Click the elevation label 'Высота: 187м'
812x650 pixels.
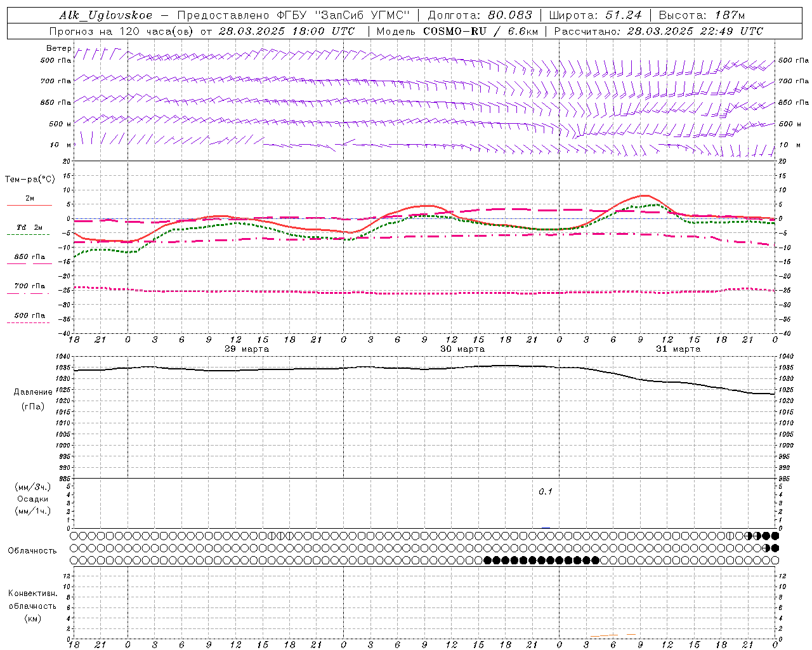(702, 15)
